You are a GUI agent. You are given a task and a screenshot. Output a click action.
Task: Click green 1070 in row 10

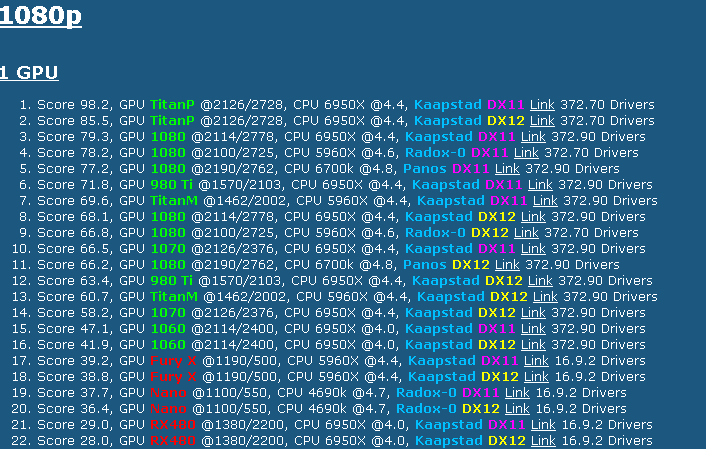168,249
